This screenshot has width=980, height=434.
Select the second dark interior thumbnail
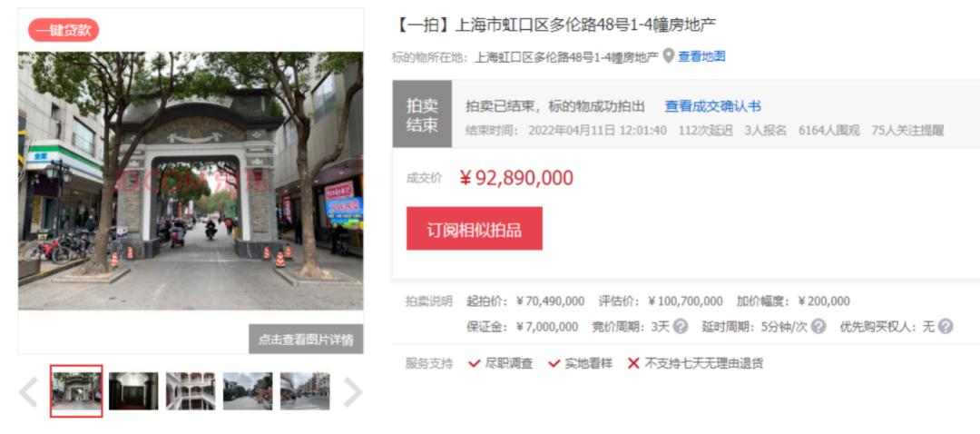click(x=133, y=391)
